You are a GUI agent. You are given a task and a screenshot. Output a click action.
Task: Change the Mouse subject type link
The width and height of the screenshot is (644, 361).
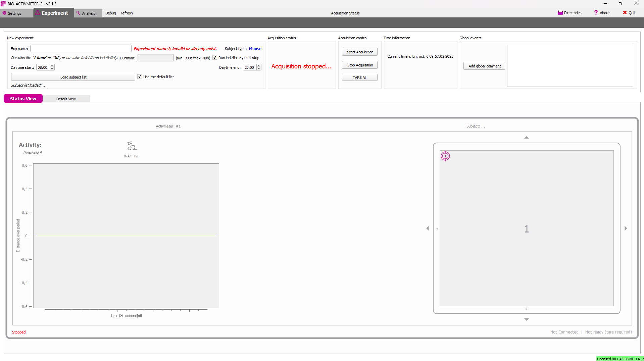point(255,49)
